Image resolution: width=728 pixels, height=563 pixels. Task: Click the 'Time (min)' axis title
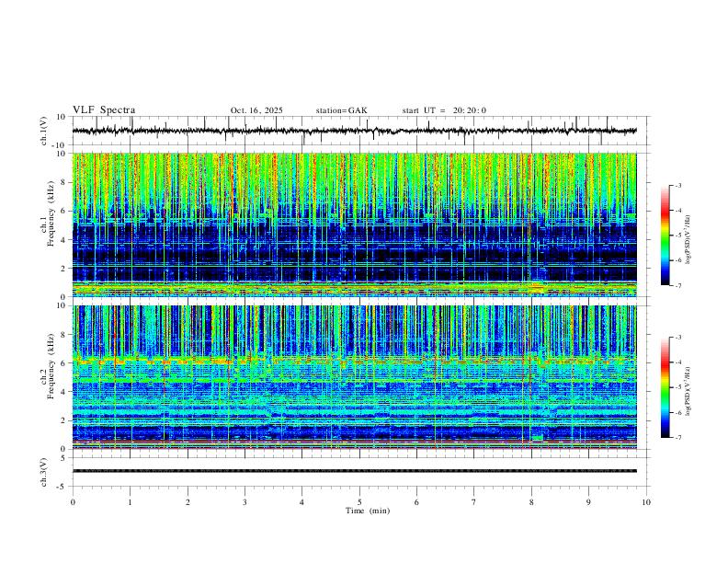pyautogui.click(x=368, y=511)
